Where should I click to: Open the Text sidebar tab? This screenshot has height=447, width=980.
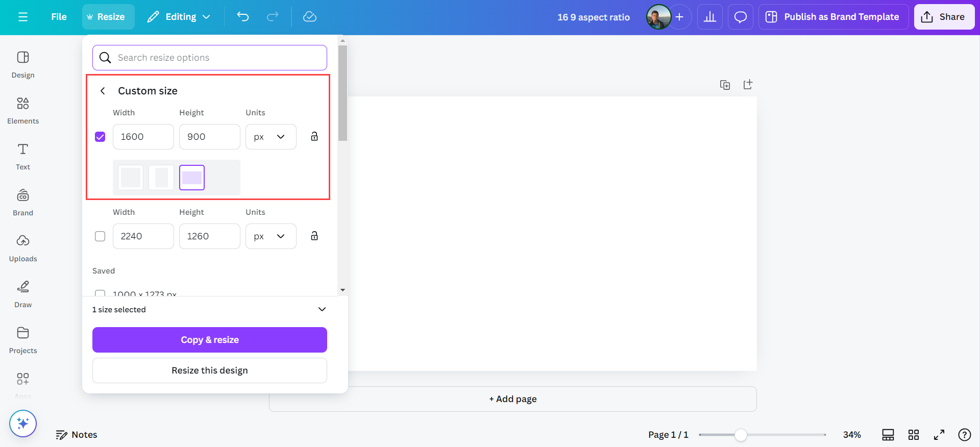(x=23, y=156)
